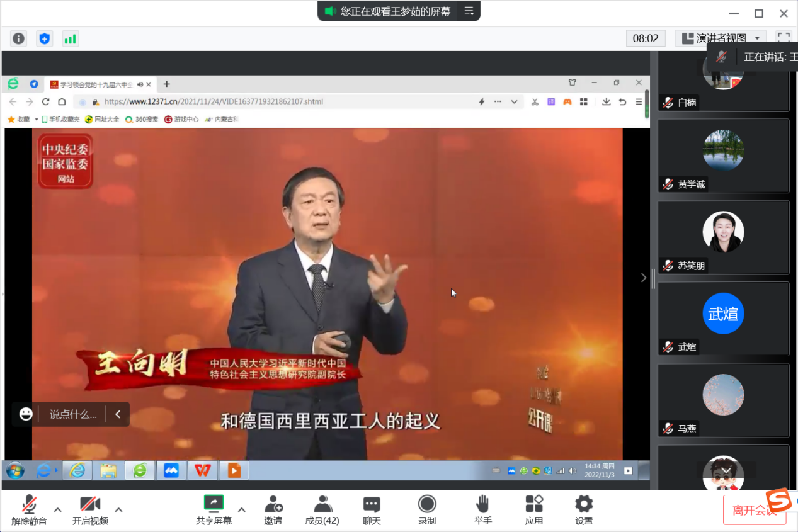Open the Chat (聊天) panel

coord(372,510)
